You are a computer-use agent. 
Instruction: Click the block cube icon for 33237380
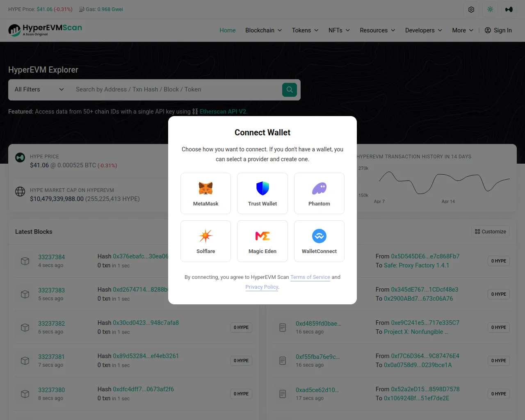pyautogui.click(x=25, y=394)
